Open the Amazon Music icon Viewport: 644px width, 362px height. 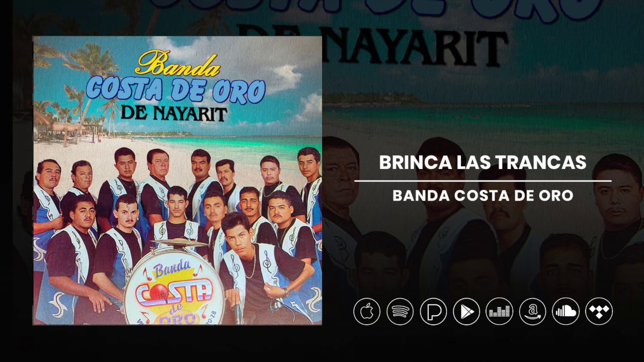532,312
